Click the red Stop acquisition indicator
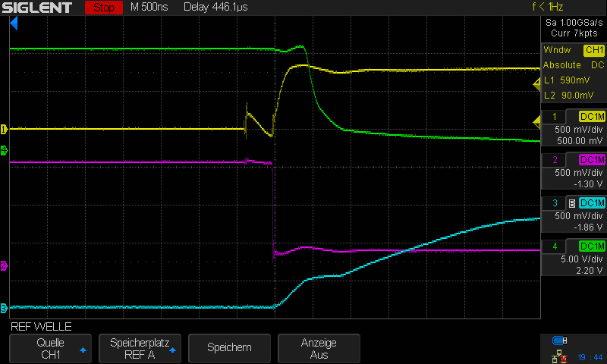 (x=104, y=8)
